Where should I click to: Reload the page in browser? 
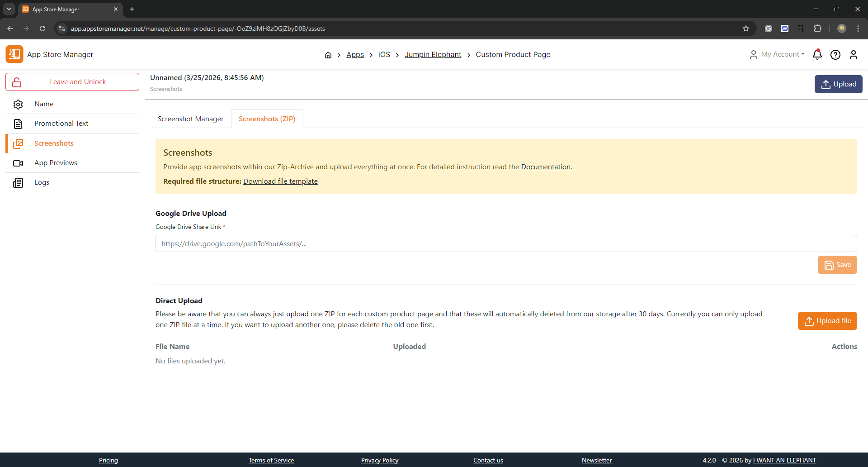[x=42, y=29]
